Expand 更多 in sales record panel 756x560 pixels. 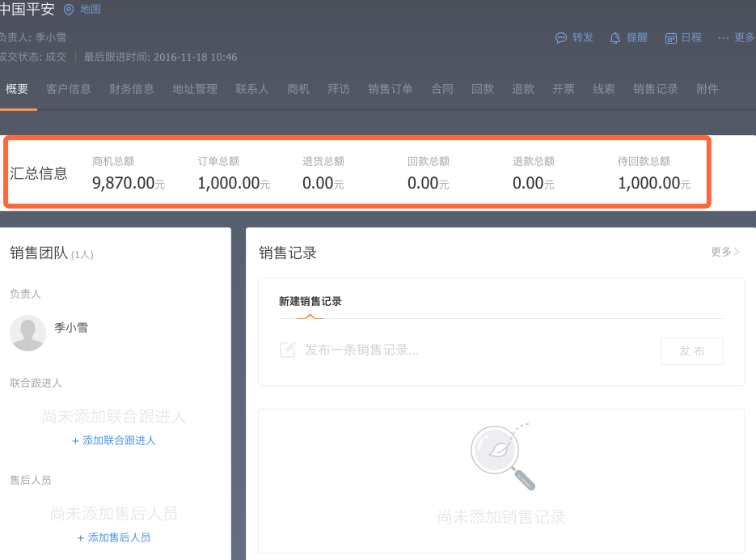(725, 252)
